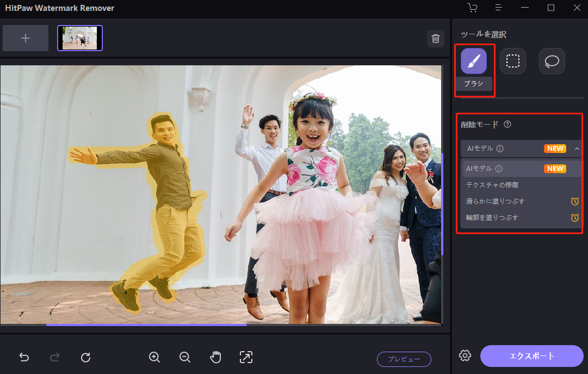Image resolution: width=588 pixels, height=374 pixels.
Task: Select the lasso selection tool
Action: pyautogui.click(x=552, y=61)
